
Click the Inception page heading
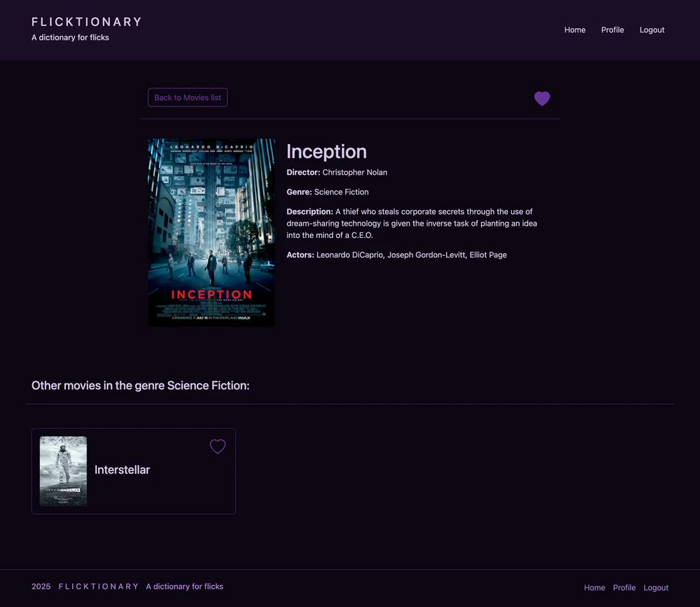click(x=327, y=152)
